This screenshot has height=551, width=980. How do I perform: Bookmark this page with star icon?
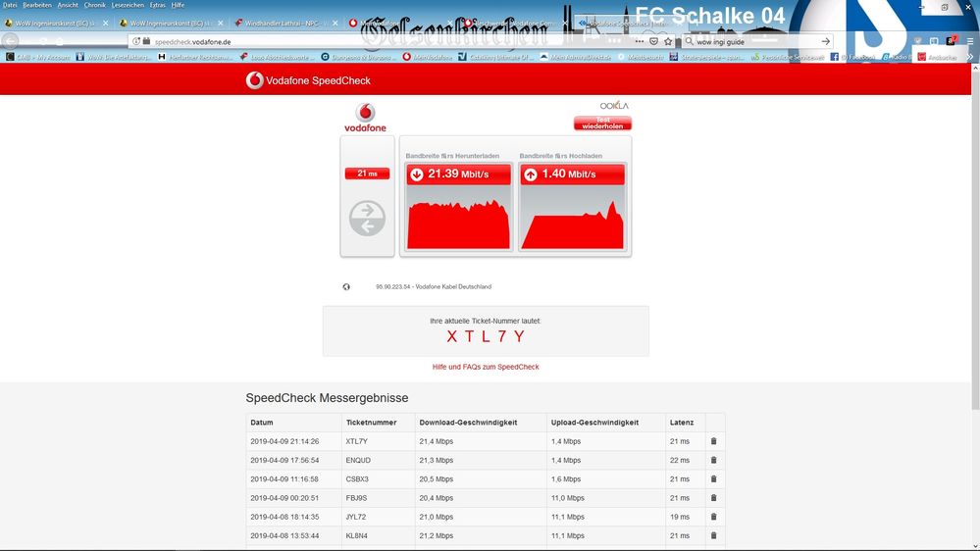668,41
